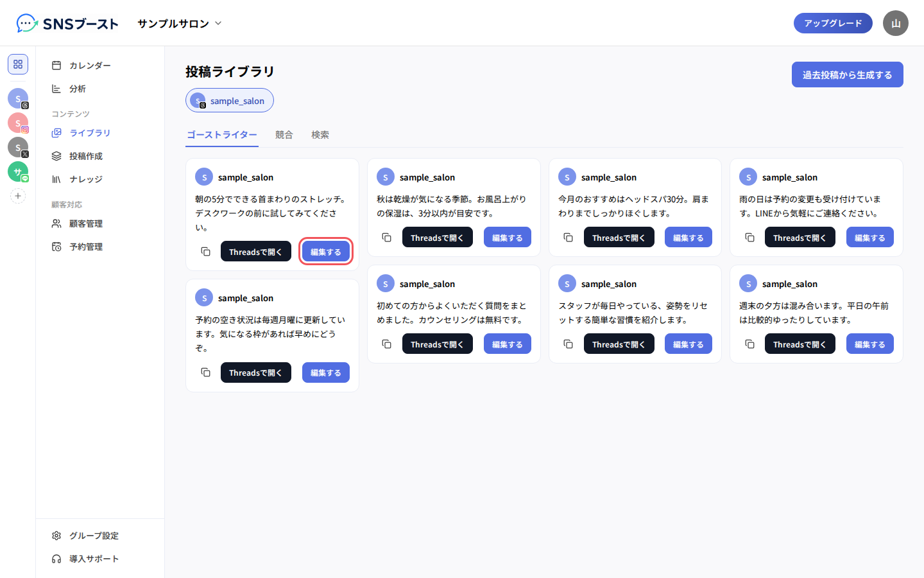Switch to the 競合 tab
Screen dimensions: 924x578
pos(284,135)
